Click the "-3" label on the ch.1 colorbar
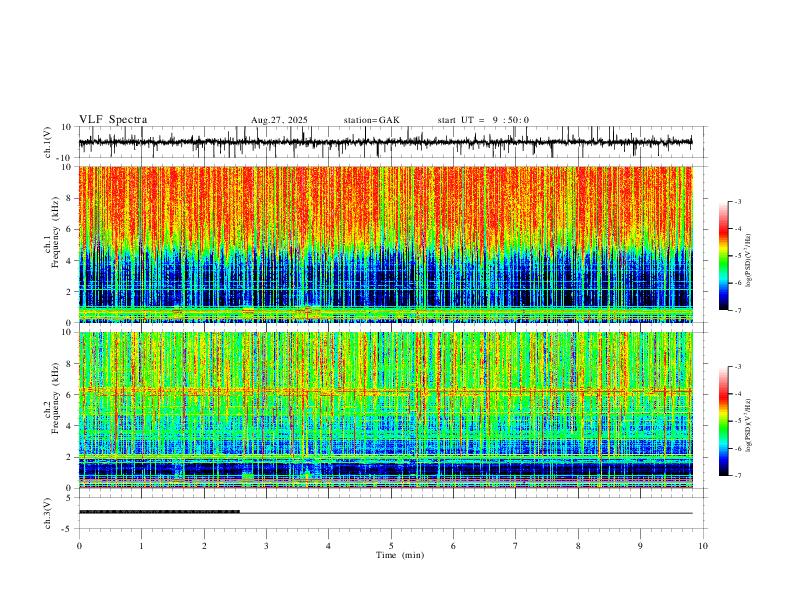Viewport: 792px width, 612px height. 737,201
